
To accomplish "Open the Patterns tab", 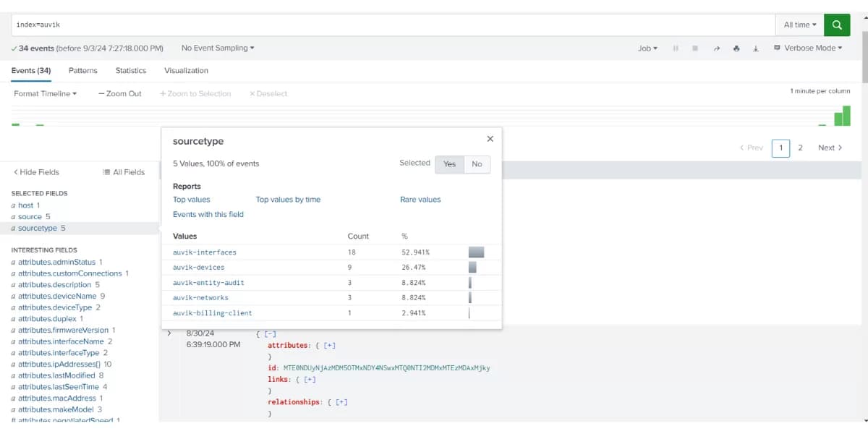I will click(82, 70).
